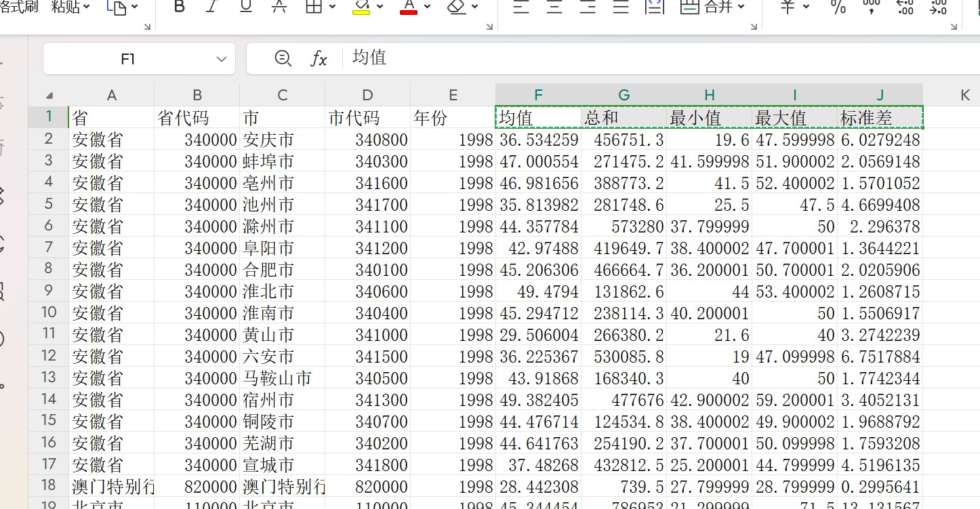980x509 pixels.
Task: Open the font group dialog launcher
Action: 489,26
